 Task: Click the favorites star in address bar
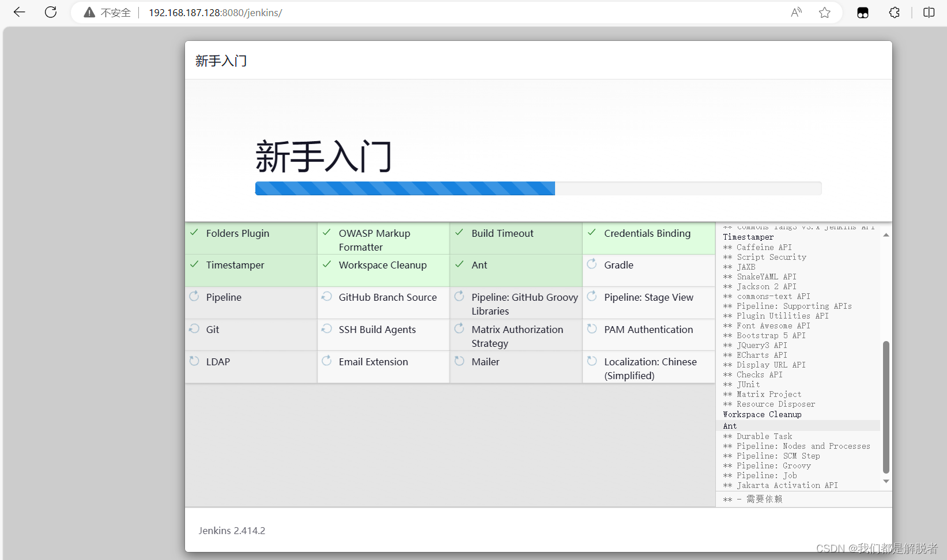point(824,12)
